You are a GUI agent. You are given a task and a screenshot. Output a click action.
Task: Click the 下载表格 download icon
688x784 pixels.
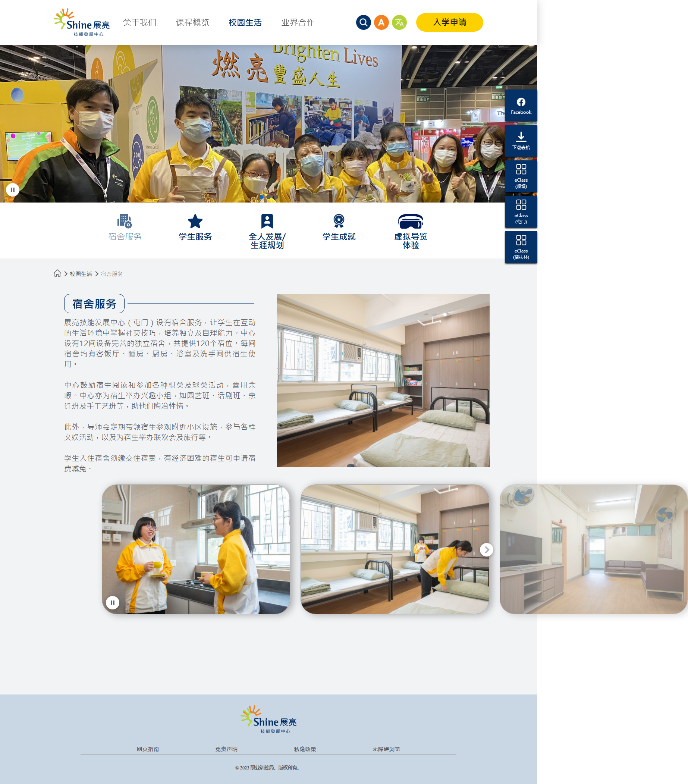521,141
